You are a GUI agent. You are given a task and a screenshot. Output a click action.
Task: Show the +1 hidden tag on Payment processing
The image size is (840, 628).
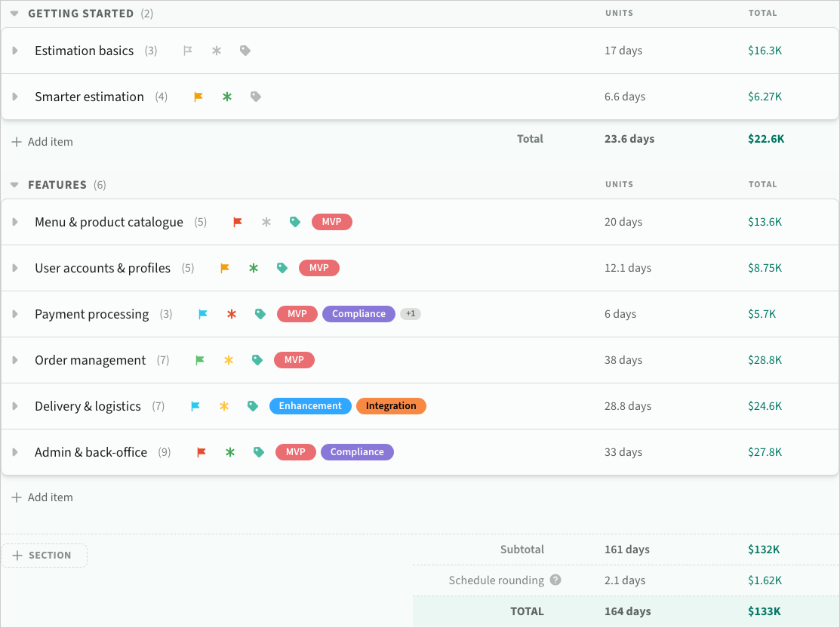pyautogui.click(x=411, y=314)
